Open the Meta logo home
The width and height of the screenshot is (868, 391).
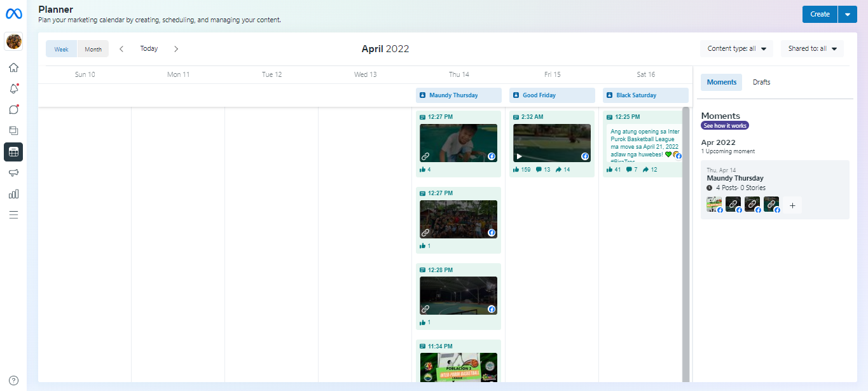point(13,13)
